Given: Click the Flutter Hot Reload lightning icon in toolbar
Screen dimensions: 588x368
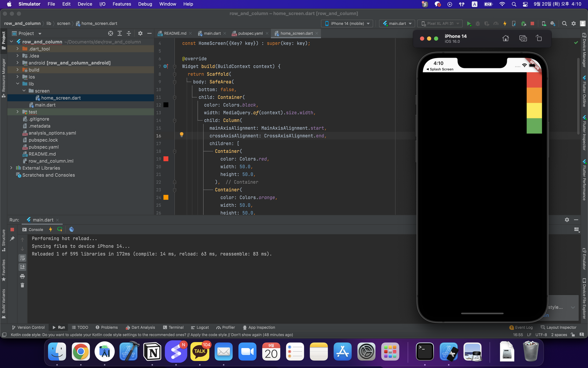Looking at the screenshot, I should click(505, 24).
